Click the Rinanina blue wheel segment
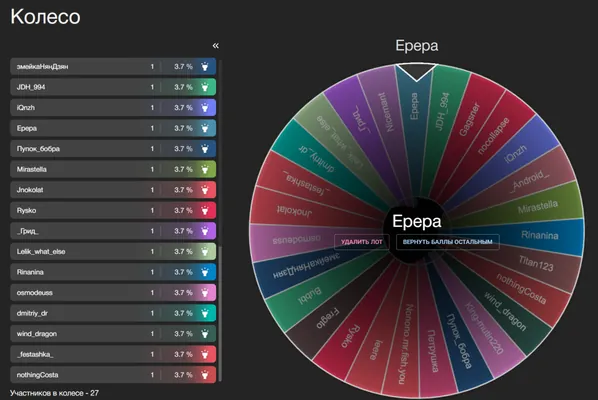This screenshot has width=598, height=400. 540,235
